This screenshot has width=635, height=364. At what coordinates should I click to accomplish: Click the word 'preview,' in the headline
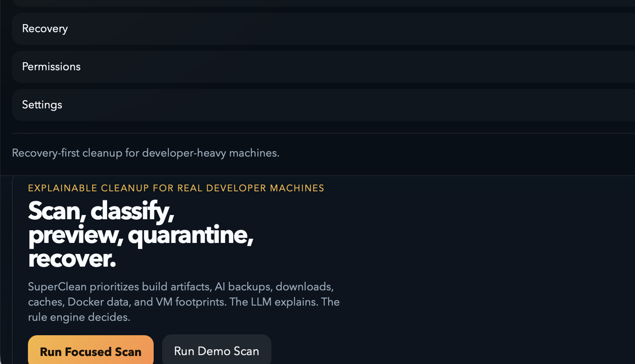click(x=75, y=235)
